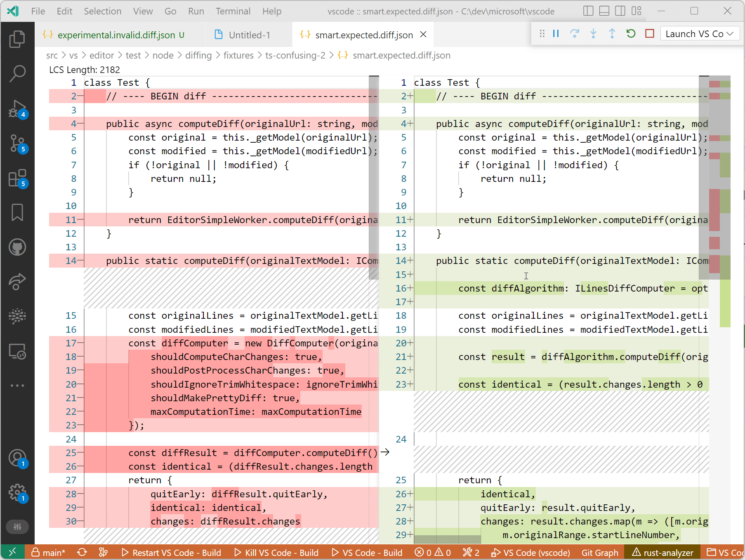Open the Search view in the activity bar
This screenshot has height=560, width=745.
pyautogui.click(x=17, y=74)
